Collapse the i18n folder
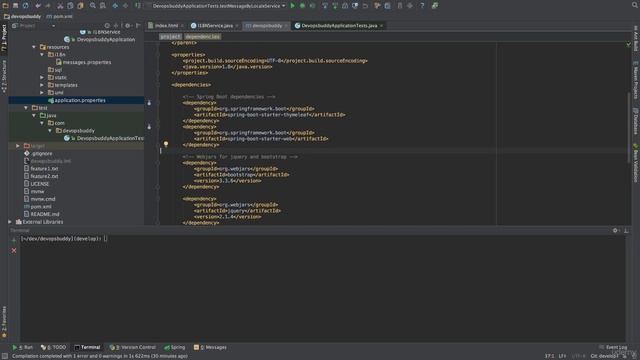 pyautogui.click(x=42, y=54)
